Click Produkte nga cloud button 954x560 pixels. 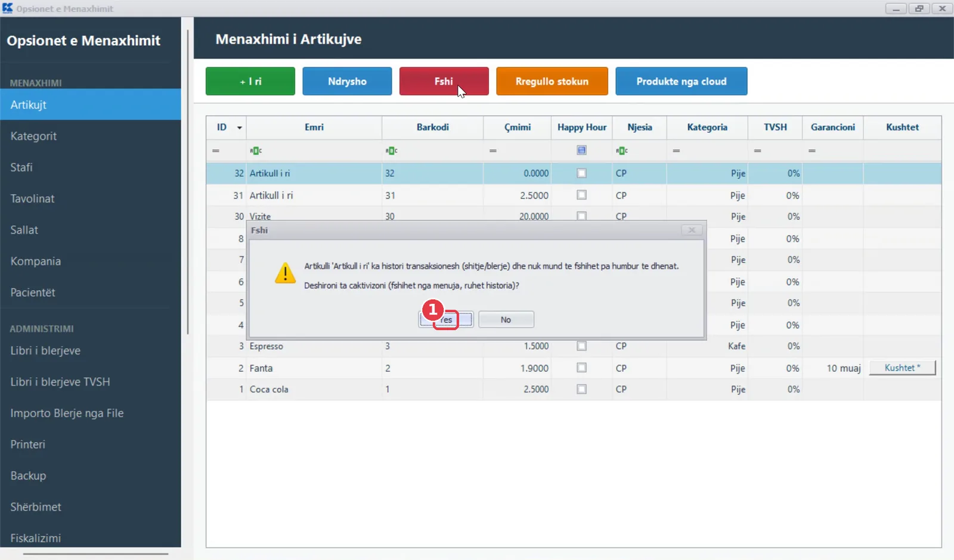pos(682,81)
